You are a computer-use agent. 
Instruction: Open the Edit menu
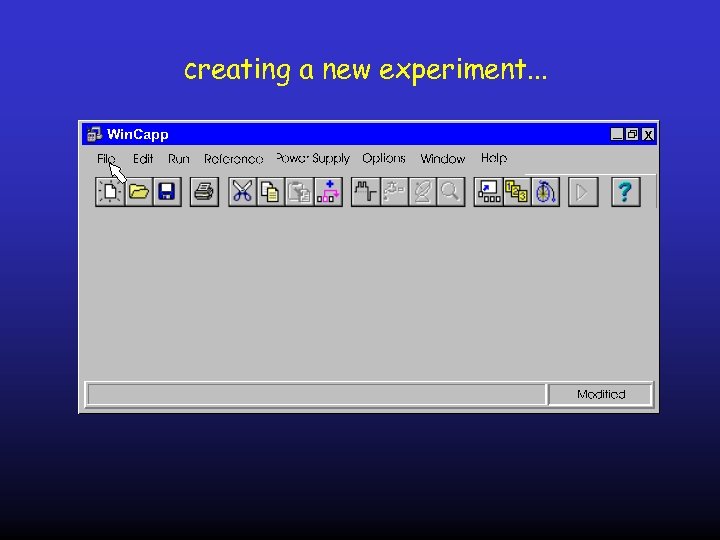point(143,158)
